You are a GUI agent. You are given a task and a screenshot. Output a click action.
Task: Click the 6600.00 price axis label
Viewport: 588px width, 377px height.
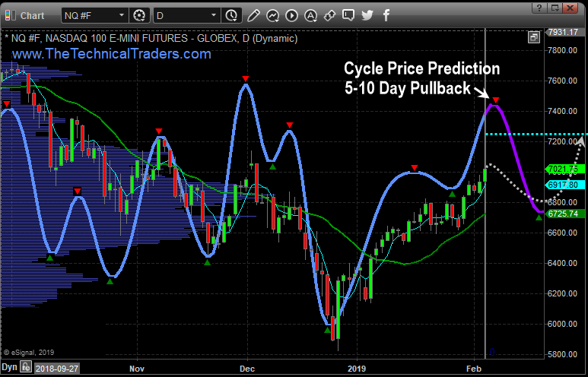pyautogui.click(x=562, y=233)
